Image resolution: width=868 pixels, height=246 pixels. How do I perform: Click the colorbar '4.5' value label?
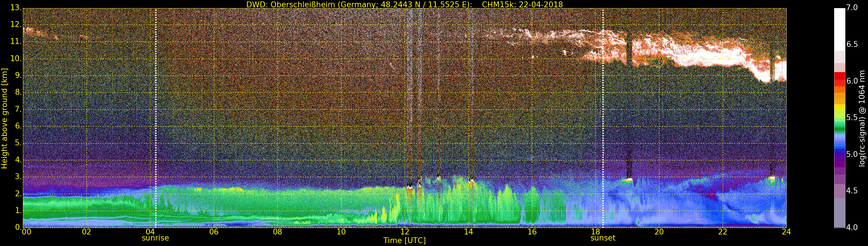(852, 191)
